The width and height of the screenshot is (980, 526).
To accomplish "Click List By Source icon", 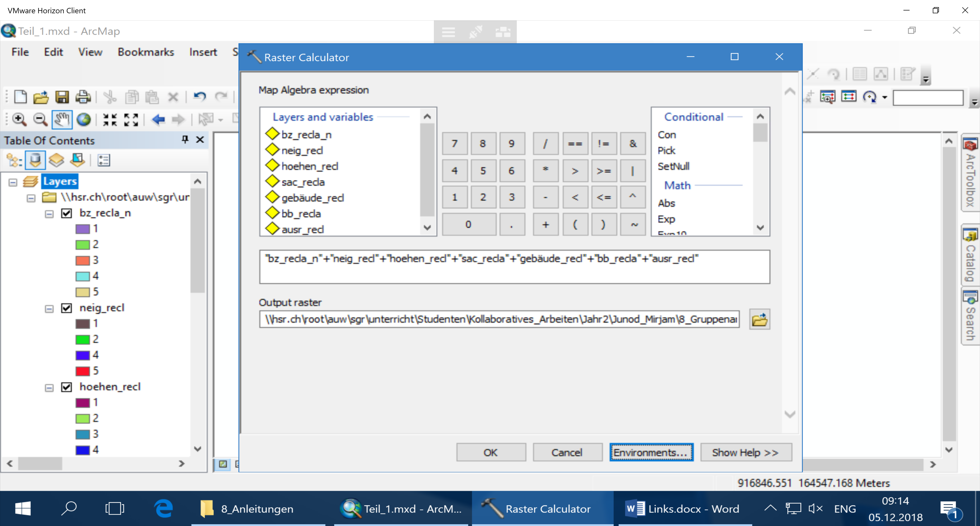I will pos(35,160).
